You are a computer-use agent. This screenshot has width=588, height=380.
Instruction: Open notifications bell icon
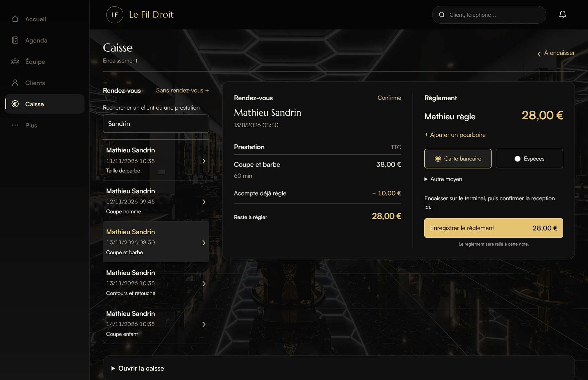pos(563,14)
